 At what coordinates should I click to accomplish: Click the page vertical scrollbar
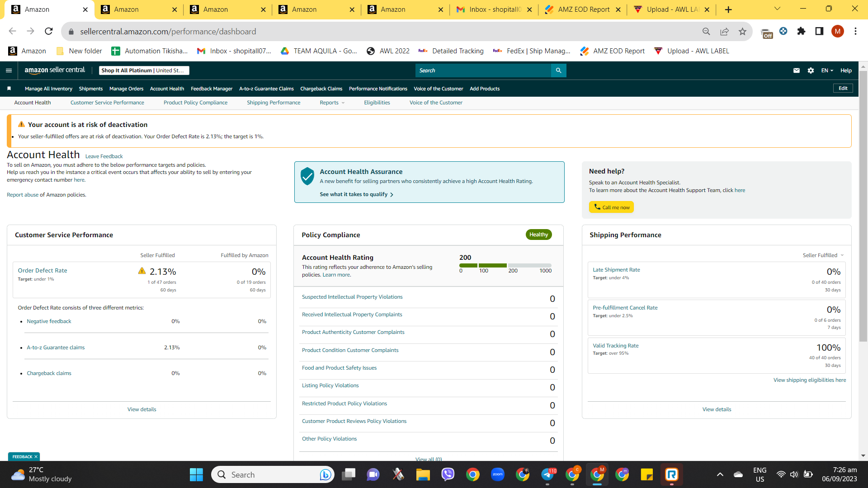tap(863, 206)
